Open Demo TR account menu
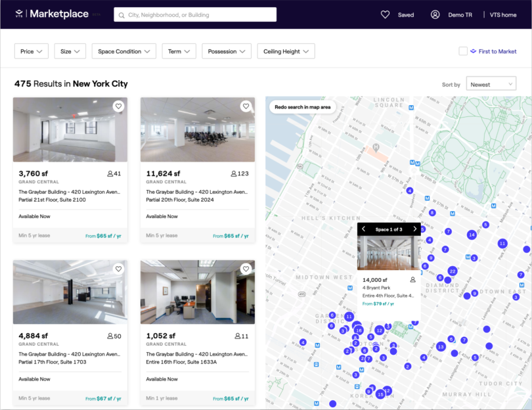 coord(460,15)
